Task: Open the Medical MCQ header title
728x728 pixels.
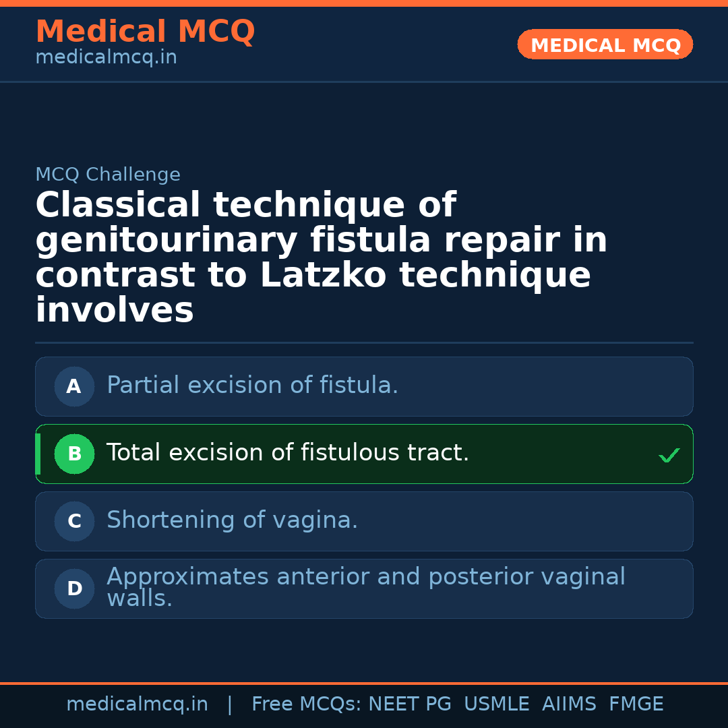Action: tap(145, 32)
